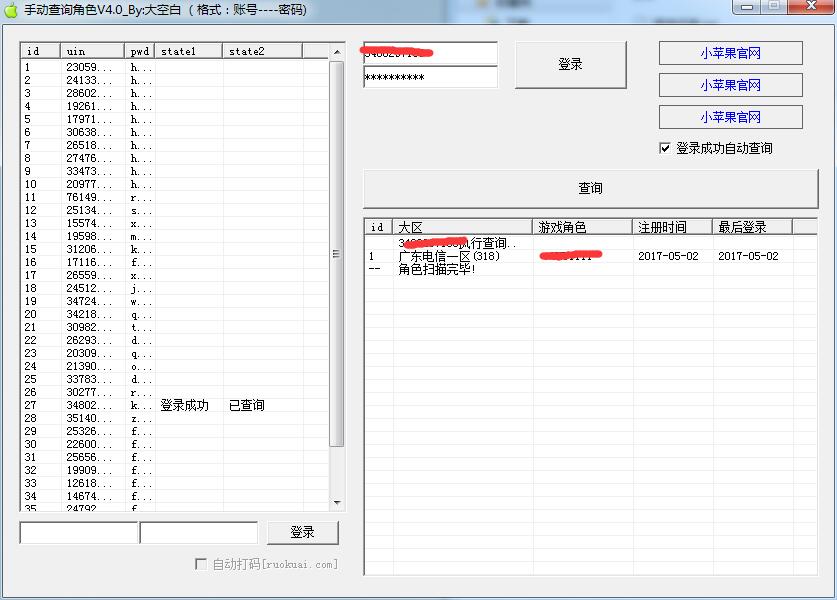
Task: Click the scroll-down arrow of the account list
Action: coord(337,502)
